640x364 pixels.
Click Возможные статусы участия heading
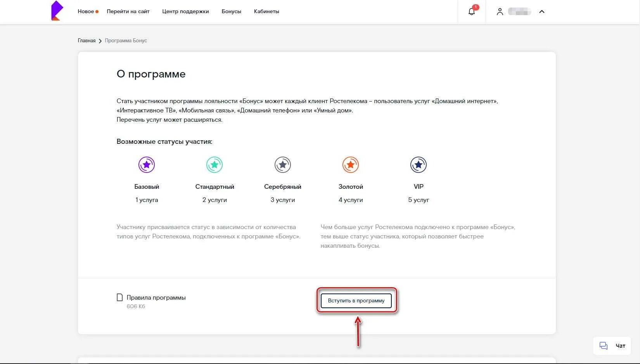(164, 141)
